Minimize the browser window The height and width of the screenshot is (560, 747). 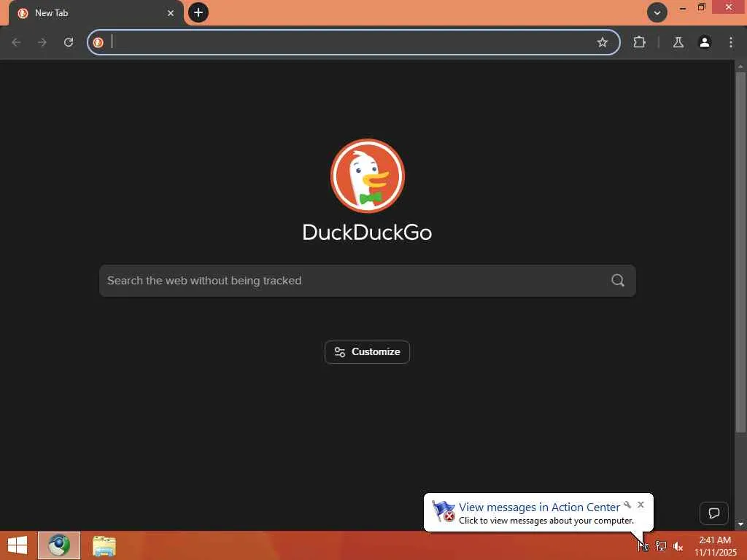pos(683,7)
